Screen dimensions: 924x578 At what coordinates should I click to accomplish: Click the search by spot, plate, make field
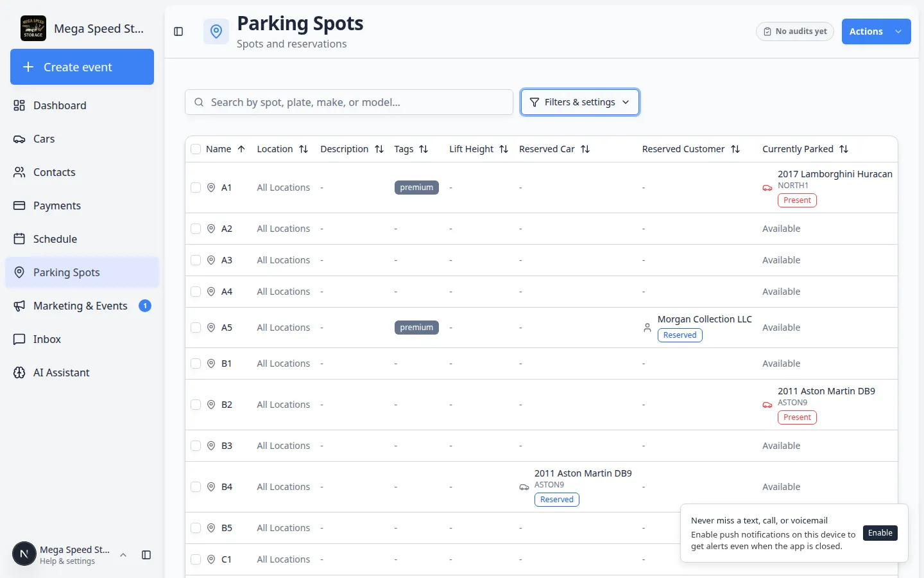349,102
